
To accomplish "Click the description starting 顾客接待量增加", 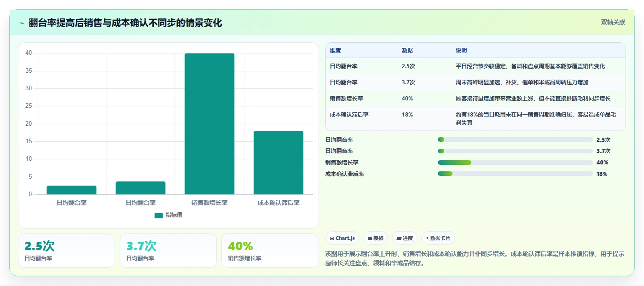I will [533, 99].
